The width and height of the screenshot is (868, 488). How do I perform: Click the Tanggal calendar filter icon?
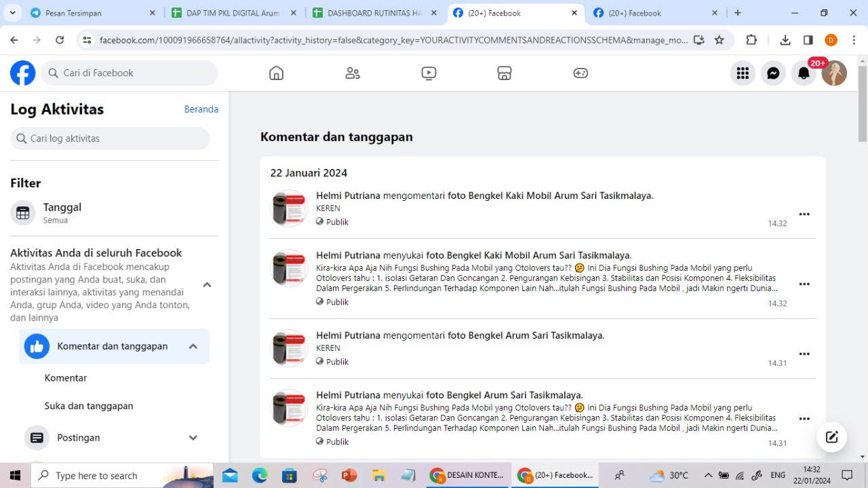click(23, 213)
